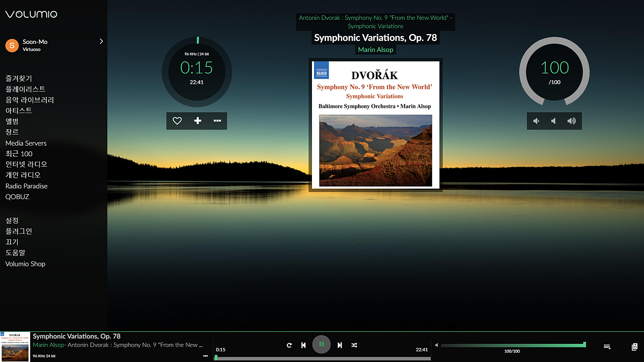Open 플레이리스트 in sidebar
The image size is (644, 362).
click(25, 89)
